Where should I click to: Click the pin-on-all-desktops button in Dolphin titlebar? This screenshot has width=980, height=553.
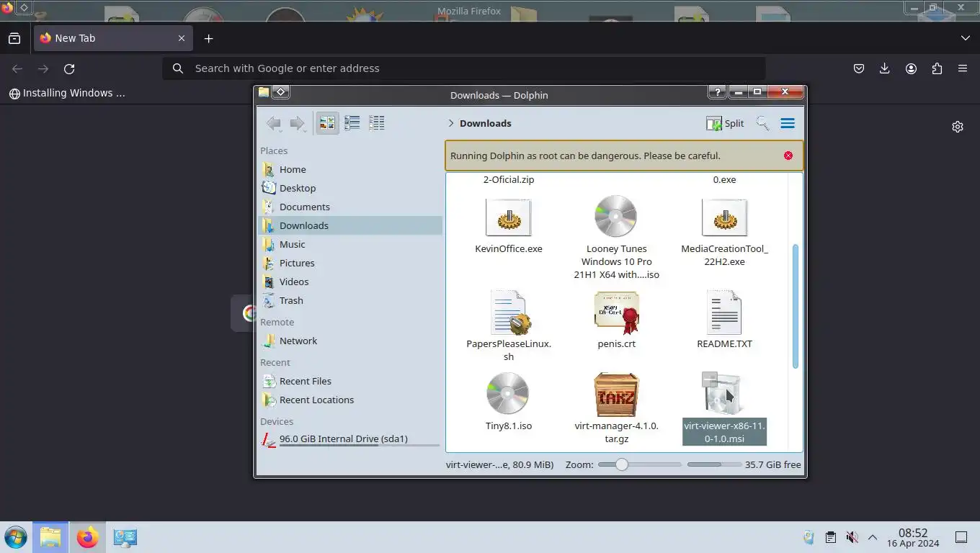coord(281,91)
